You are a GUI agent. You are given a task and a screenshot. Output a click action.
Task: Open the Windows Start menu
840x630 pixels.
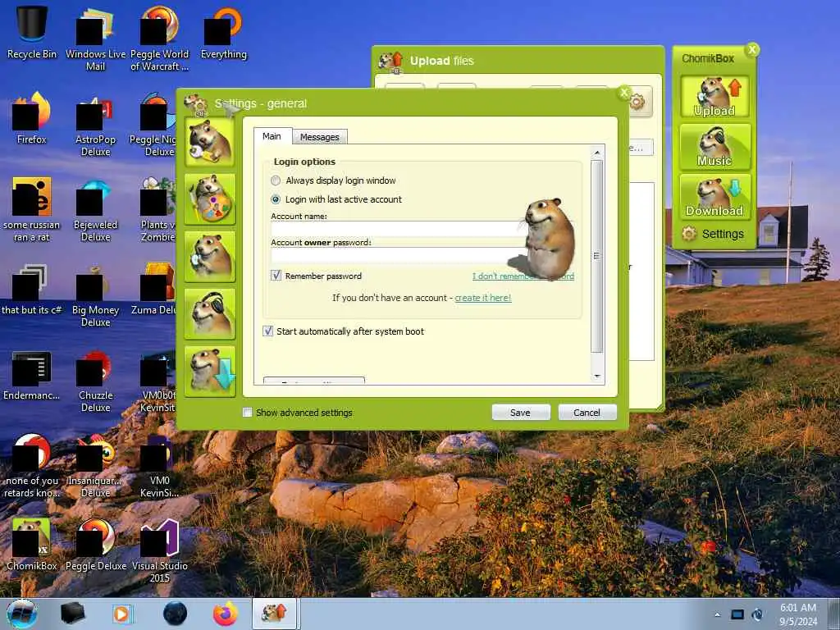click(x=21, y=614)
